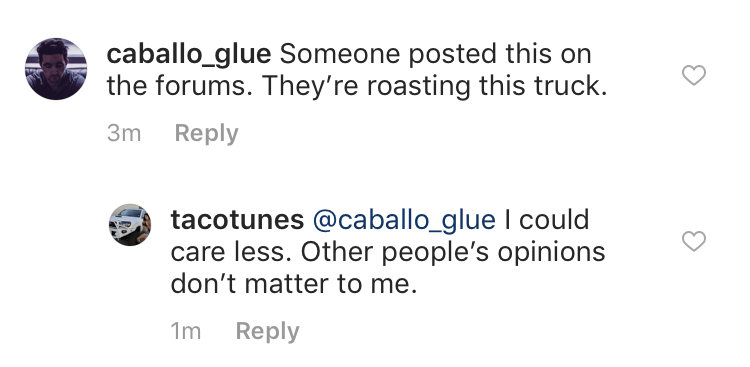Like the caballo_glue comment with heart icon
The height and width of the screenshot is (367, 750).
click(694, 76)
